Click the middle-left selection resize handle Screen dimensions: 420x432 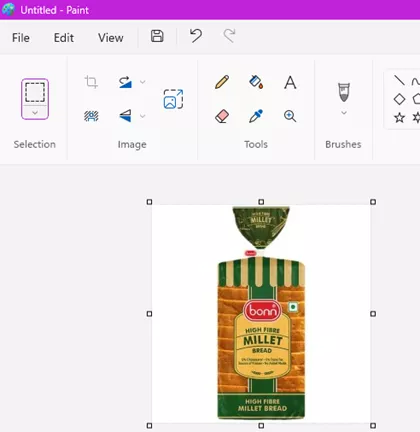tap(149, 314)
